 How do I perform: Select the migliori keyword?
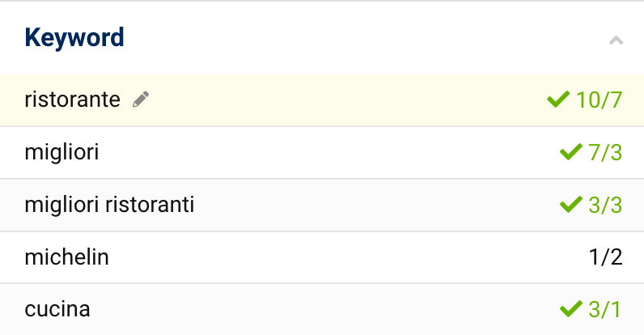(61, 153)
